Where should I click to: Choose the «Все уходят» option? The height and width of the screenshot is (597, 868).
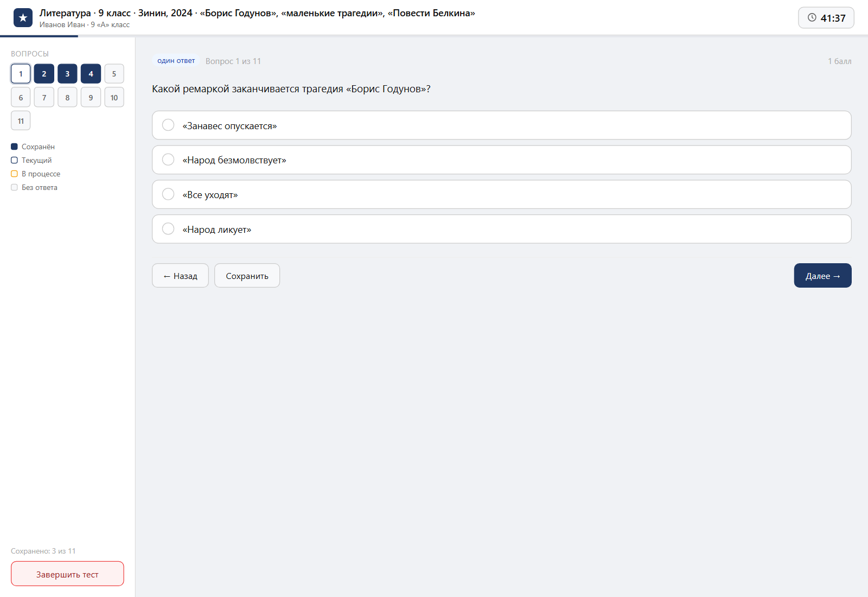(501, 194)
